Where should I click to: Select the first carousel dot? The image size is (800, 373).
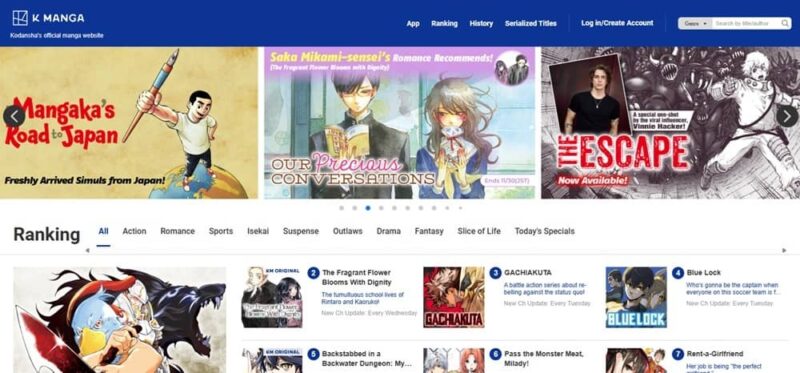(x=341, y=208)
